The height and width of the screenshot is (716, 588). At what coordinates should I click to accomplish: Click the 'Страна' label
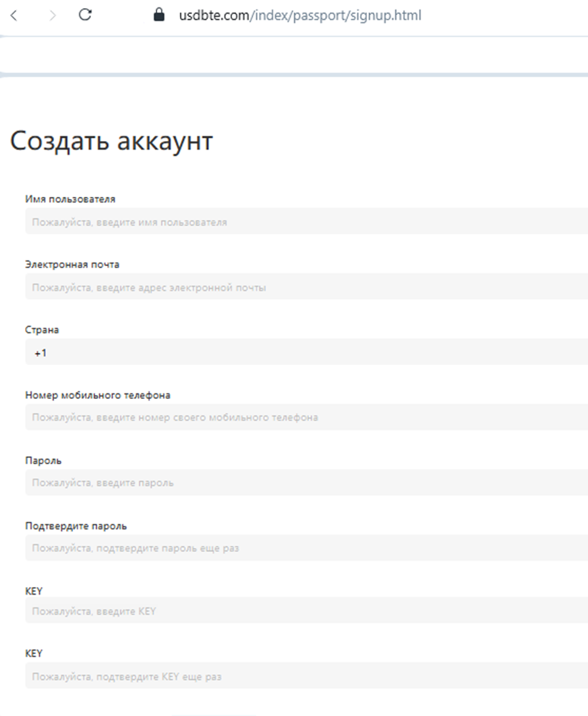point(42,330)
